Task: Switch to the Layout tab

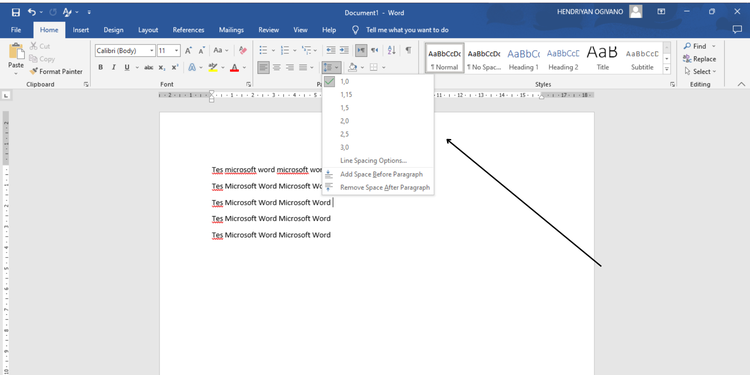Action: click(148, 30)
